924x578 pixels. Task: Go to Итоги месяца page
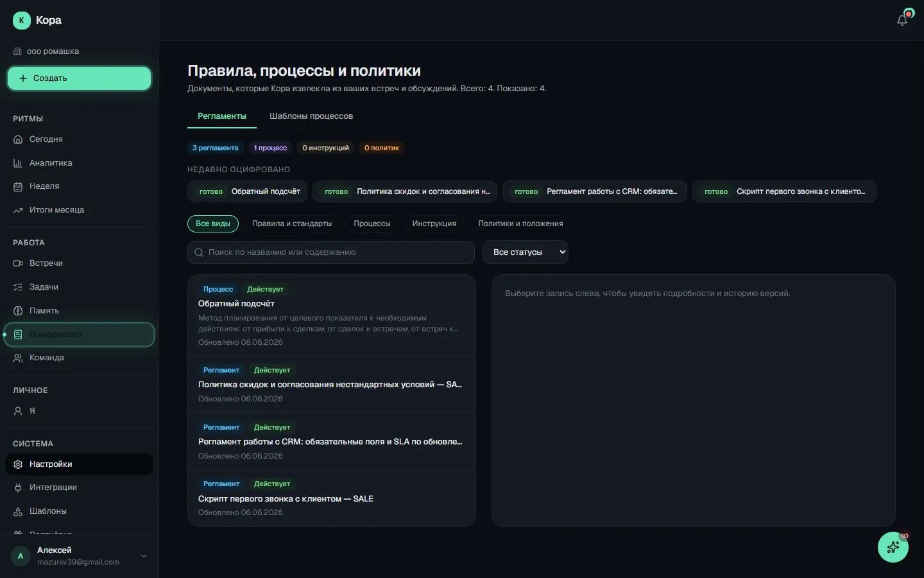[80, 210]
